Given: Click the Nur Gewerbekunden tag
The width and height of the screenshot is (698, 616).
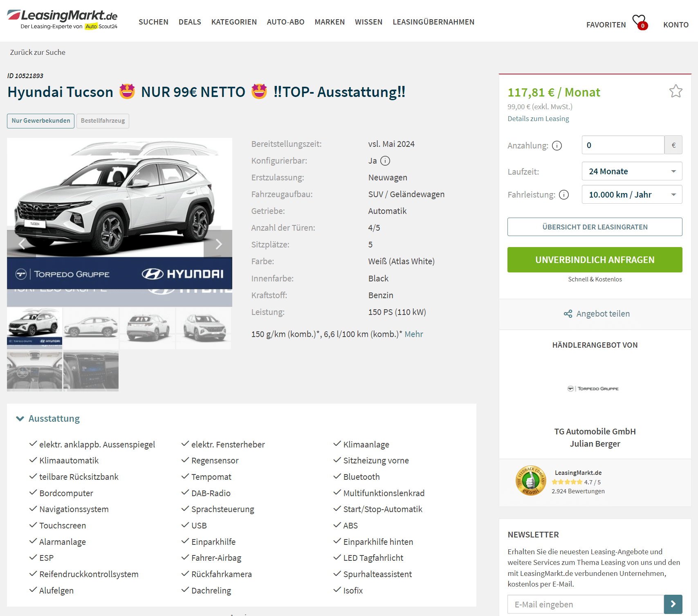Looking at the screenshot, I should 41,121.
